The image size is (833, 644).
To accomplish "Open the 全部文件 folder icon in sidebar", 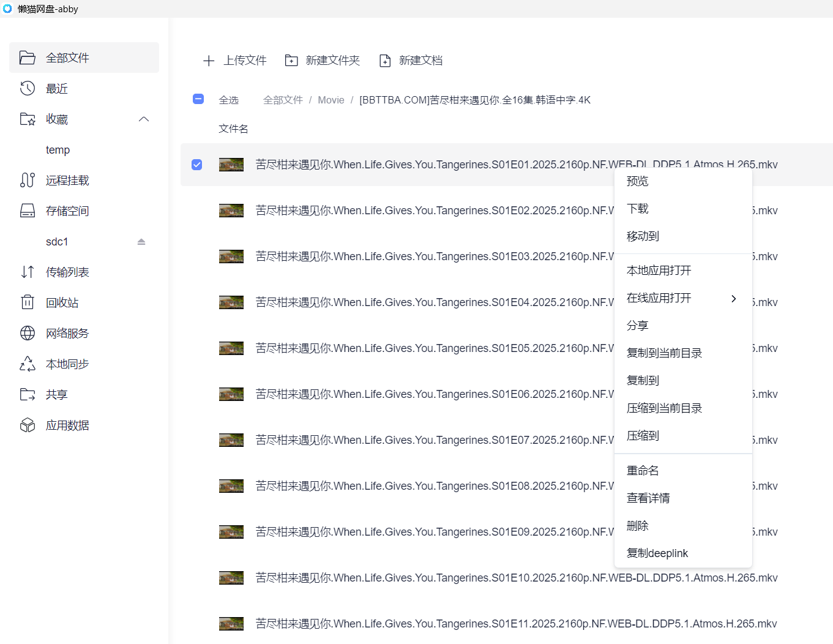I will (x=28, y=58).
